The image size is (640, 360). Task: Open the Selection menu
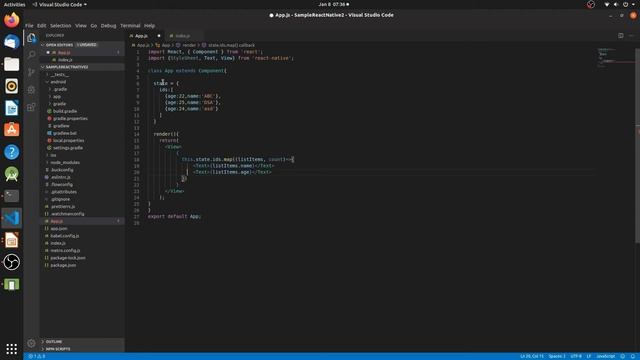tap(60, 25)
